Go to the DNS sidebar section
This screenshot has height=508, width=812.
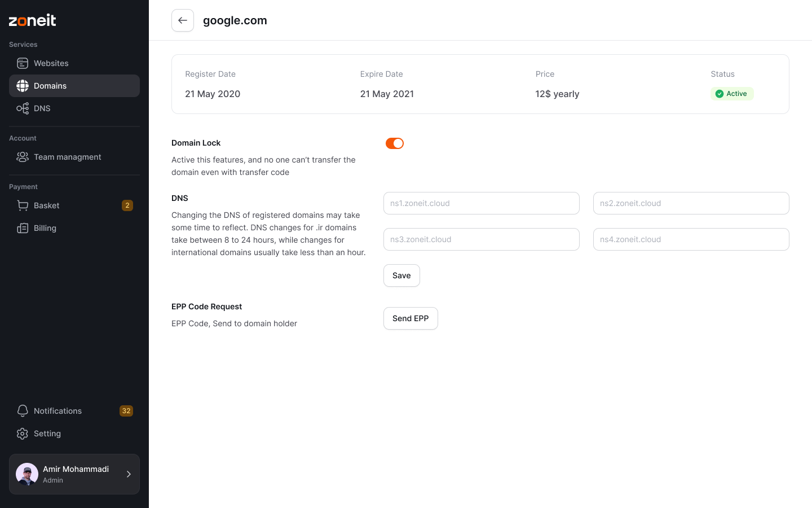coord(74,108)
